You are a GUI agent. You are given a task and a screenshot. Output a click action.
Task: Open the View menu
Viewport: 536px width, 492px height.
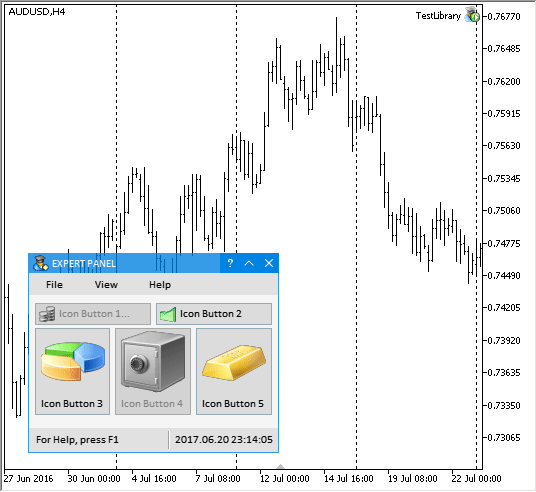click(106, 285)
